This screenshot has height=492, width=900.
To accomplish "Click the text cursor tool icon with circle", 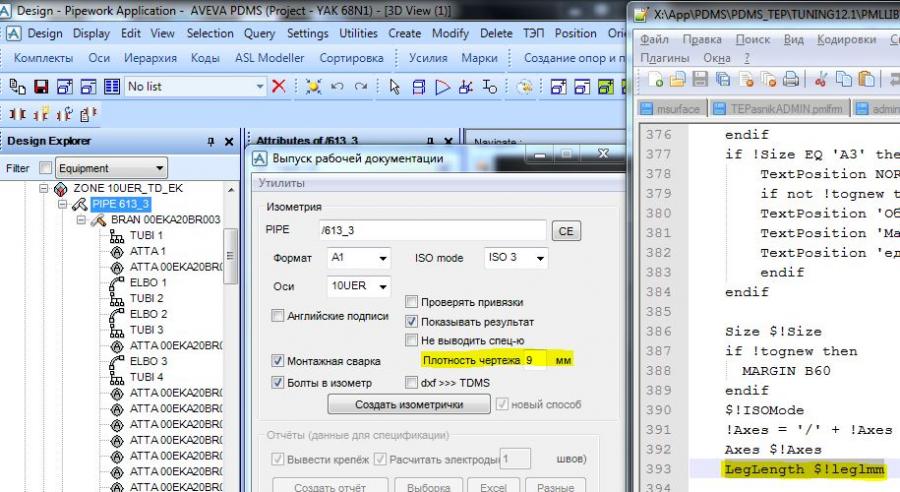I will point(490,87).
